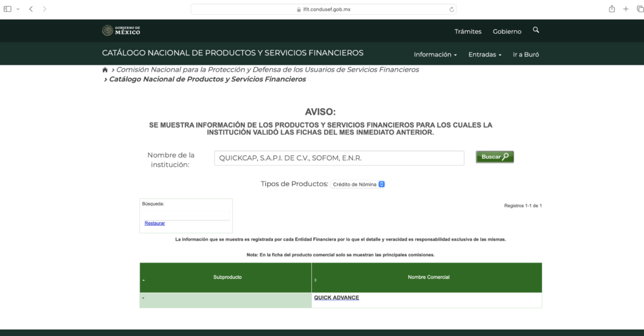The width and height of the screenshot is (644, 336).
Task: Go back using the browser arrow
Action: (x=31, y=9)
